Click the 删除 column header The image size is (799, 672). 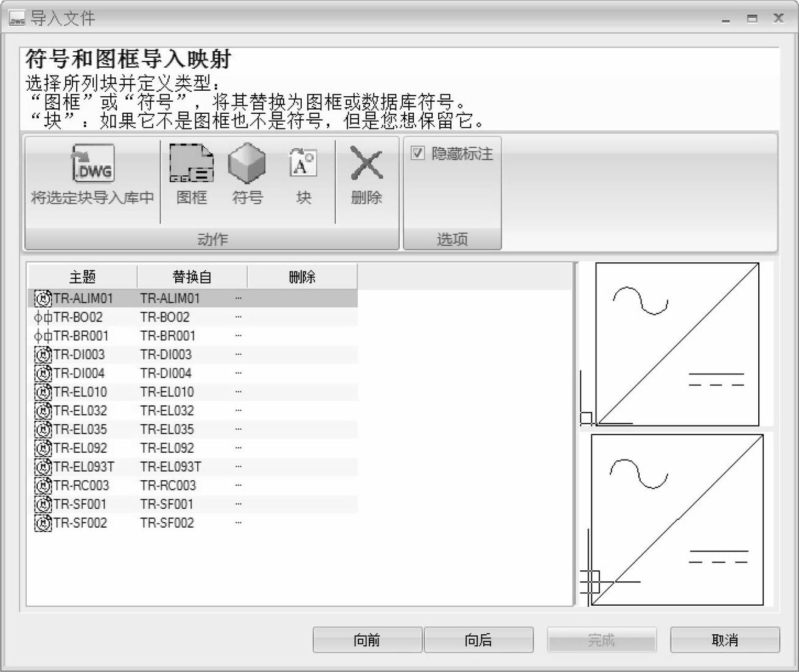[x=302, y=277]
